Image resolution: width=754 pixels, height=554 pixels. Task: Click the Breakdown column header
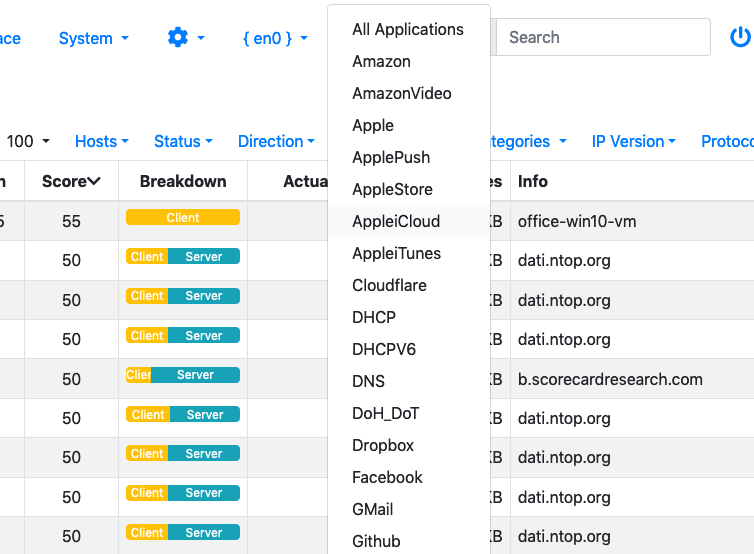coord(183,181)
